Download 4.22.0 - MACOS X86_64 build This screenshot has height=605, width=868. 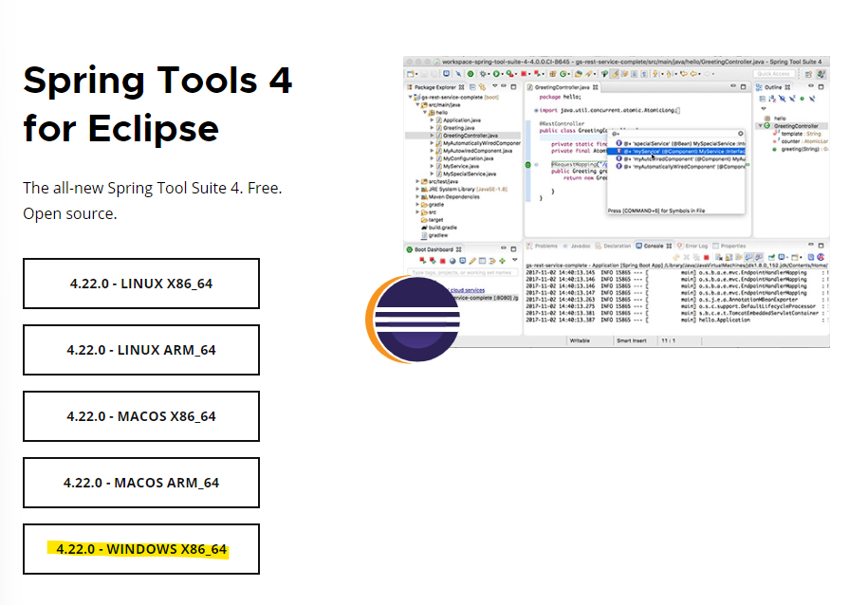141,416
